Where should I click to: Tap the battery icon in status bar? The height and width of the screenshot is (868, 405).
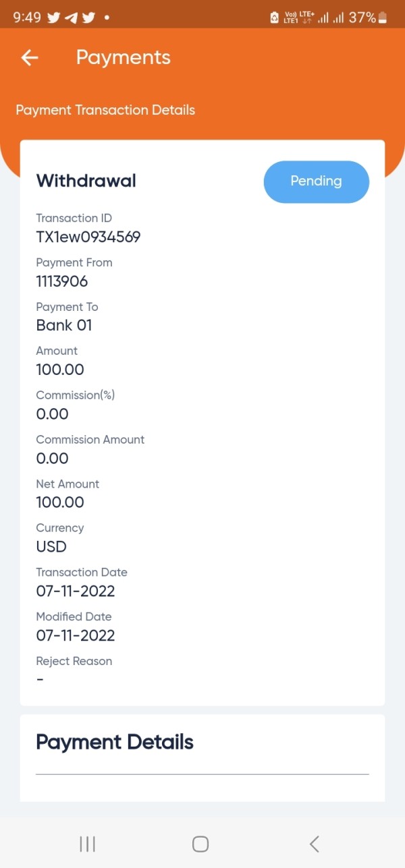coord(383,18)
